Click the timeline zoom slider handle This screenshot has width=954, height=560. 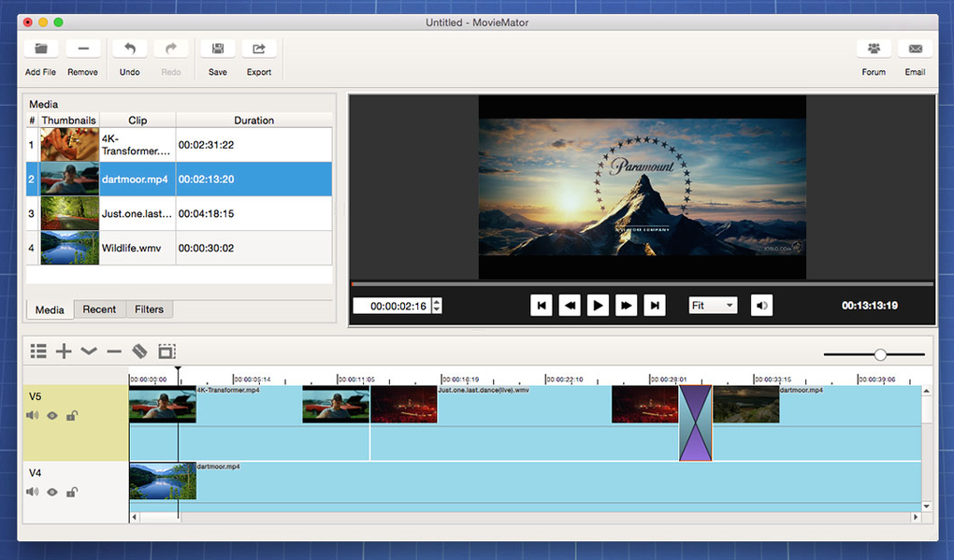[880, 354]
